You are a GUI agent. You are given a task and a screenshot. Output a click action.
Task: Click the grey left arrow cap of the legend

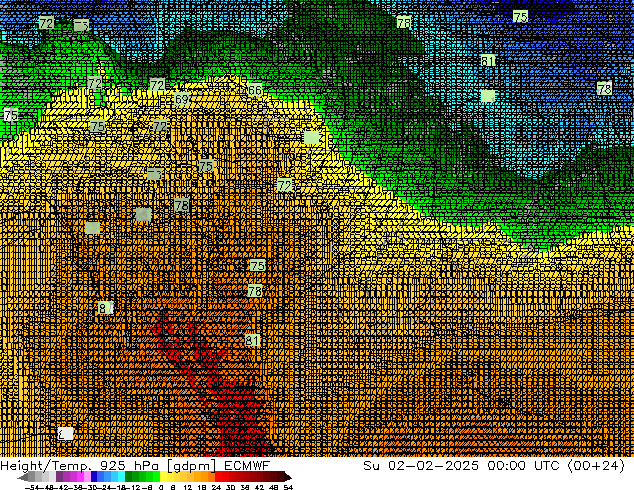coord(23,477)
